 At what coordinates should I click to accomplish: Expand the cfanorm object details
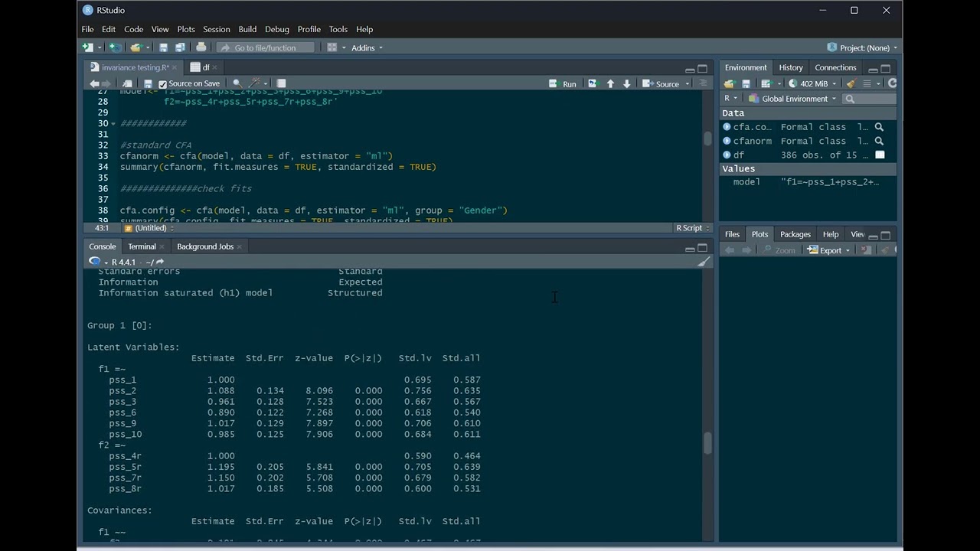(727, 141)
